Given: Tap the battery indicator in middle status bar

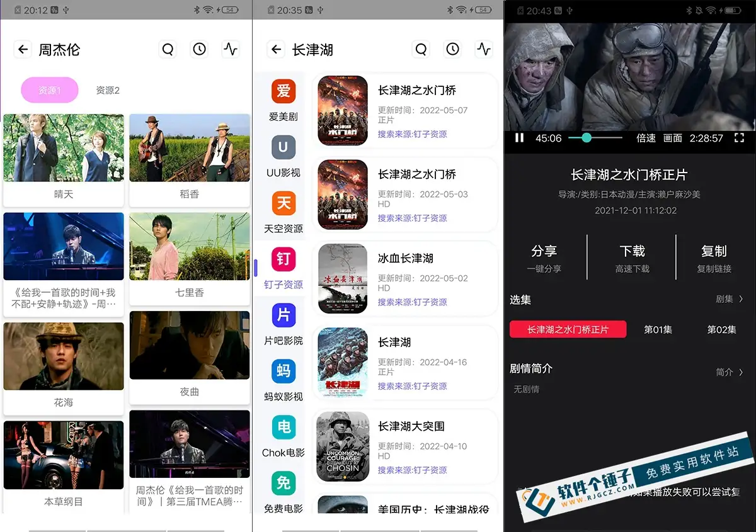Looking at the screenshot, I should [x=482, y=10].
